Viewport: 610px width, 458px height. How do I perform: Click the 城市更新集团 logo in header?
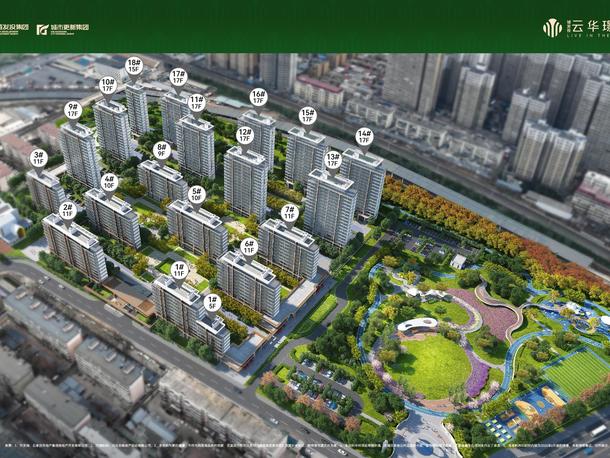[63, 29]
